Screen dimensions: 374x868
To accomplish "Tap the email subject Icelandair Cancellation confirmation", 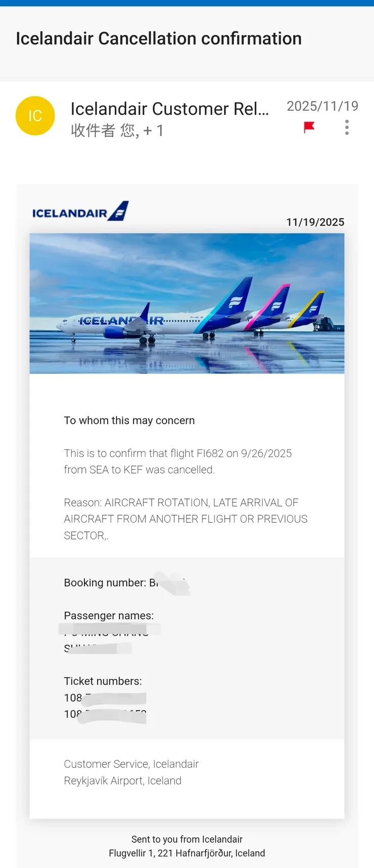I will coord(159,39).
